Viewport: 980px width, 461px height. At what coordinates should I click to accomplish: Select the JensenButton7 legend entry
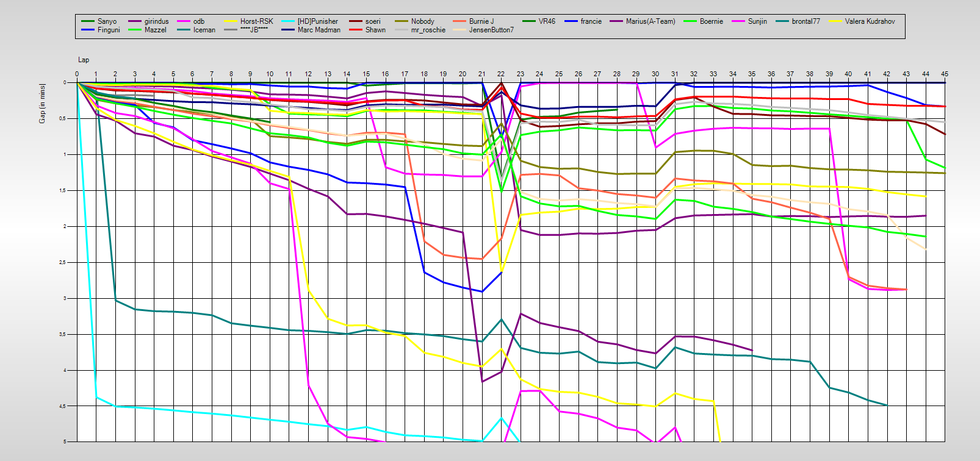pos(491,30)
